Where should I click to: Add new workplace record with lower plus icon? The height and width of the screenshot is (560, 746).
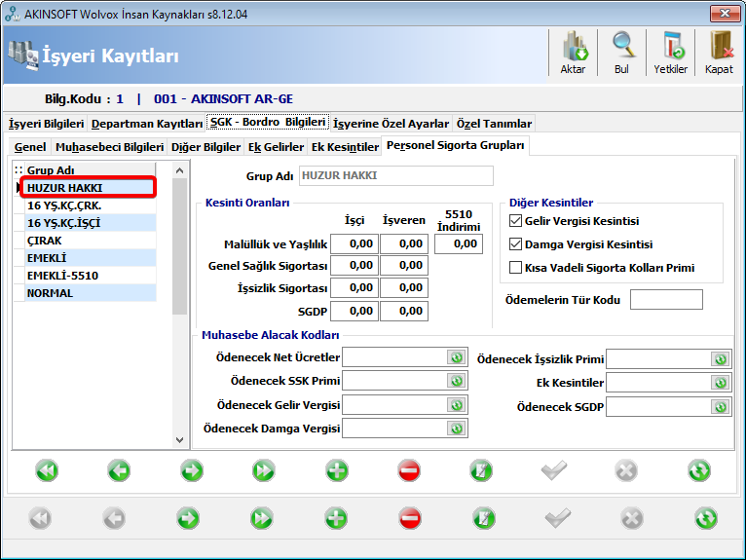(336, 518)
